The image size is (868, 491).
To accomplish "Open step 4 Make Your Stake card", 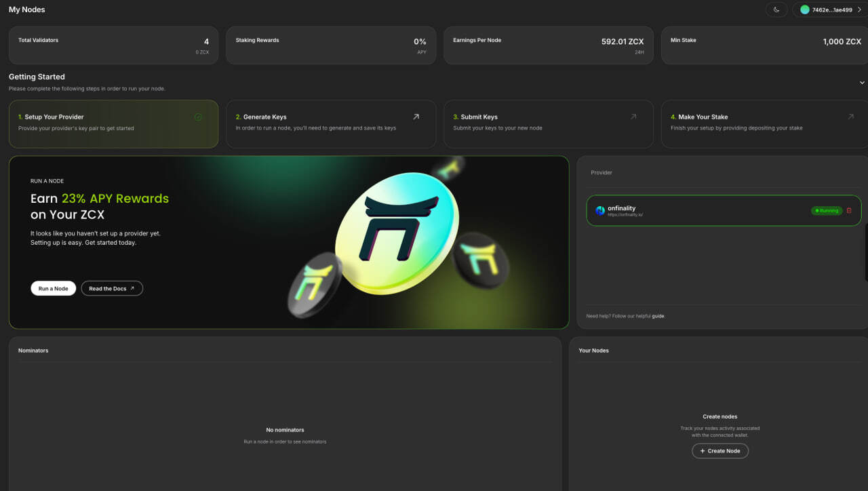I will (764, 123).
